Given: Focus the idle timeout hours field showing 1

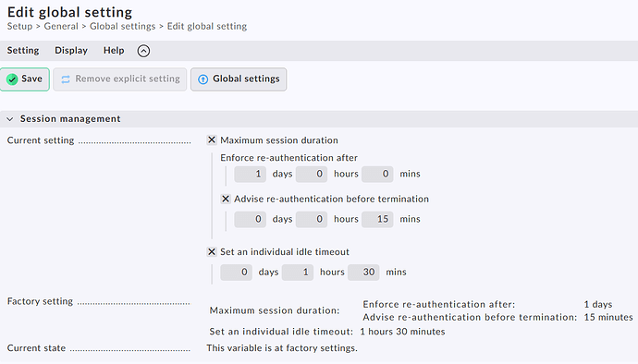Looking at the screenshot, I should coord(298,273).
